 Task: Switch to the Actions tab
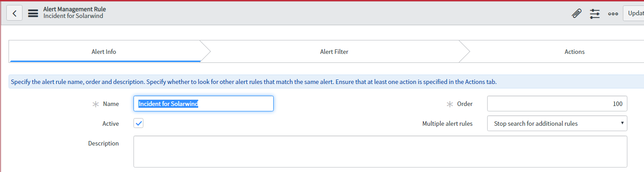click(x=574, y=52)
